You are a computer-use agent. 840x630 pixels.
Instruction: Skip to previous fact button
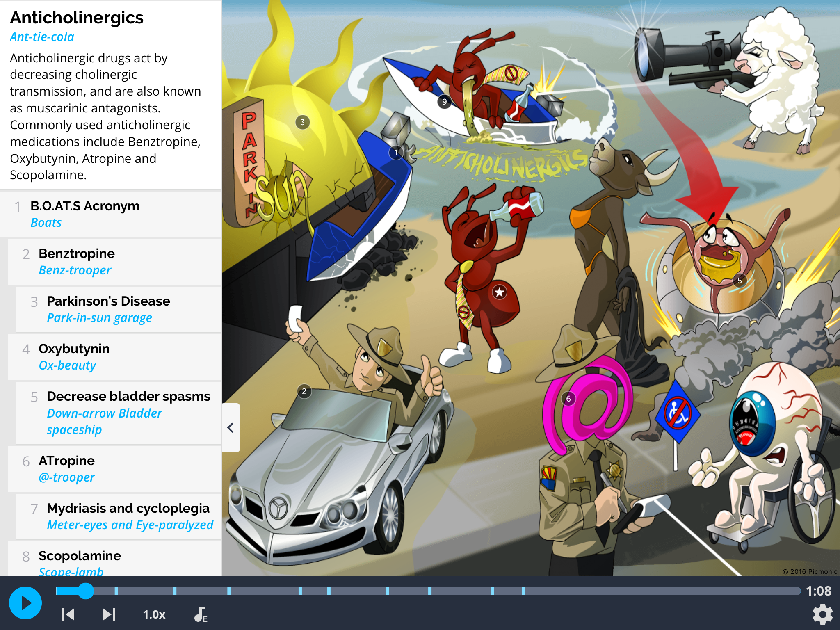point(68,614)
